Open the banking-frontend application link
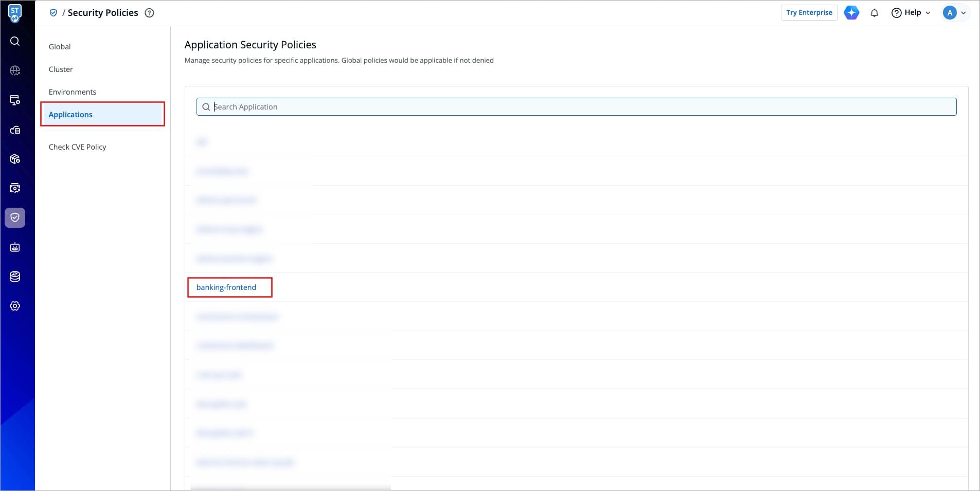 pos(226,287)
